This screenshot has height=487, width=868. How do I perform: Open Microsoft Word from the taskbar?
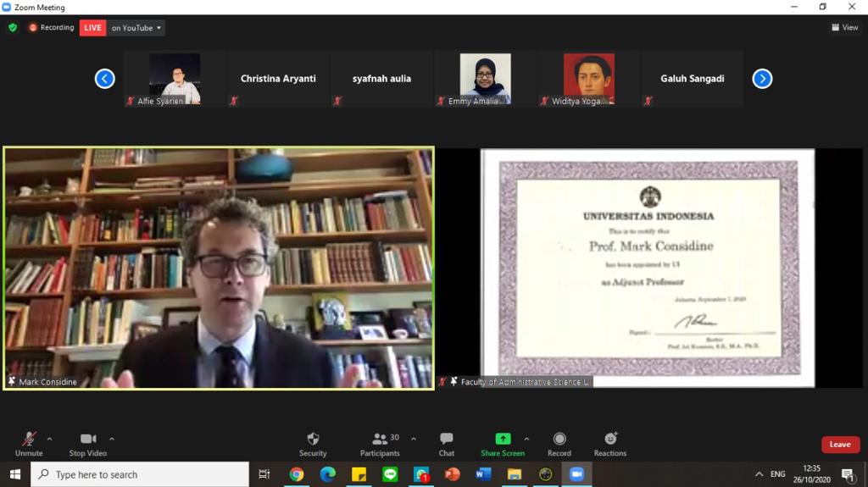(x=483, y=474)
